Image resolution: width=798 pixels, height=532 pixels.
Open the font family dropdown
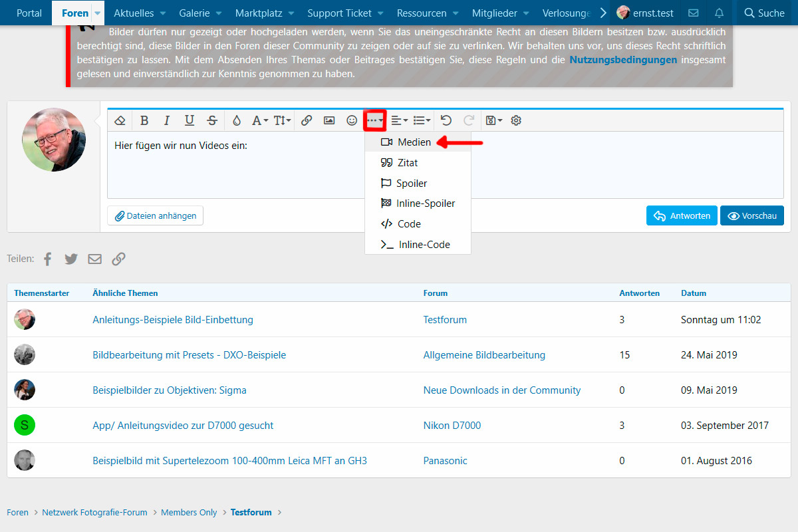259,120
